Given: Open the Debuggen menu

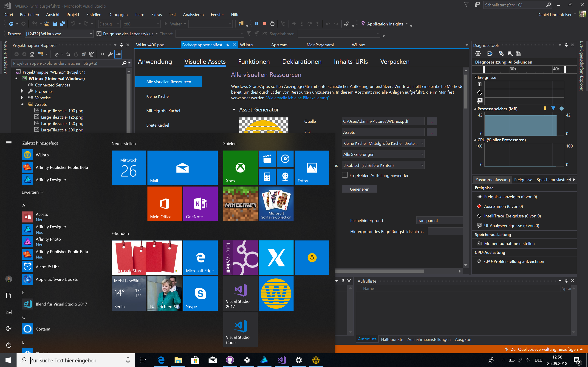Looking at the screenshot, I should 118,14.
